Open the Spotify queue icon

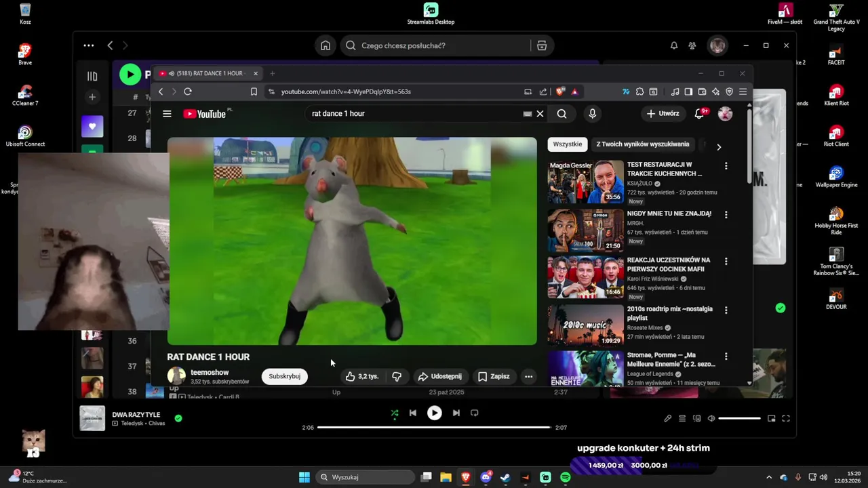click(682, 419)
